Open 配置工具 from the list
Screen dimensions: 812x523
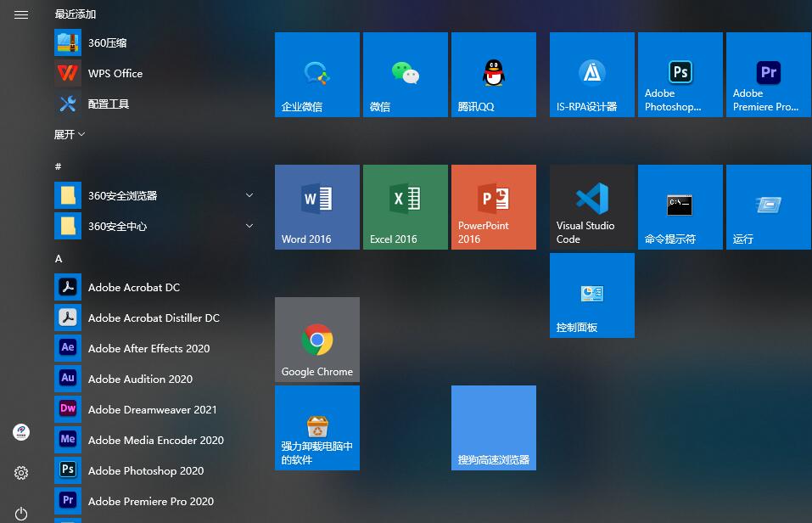point(155,104)
